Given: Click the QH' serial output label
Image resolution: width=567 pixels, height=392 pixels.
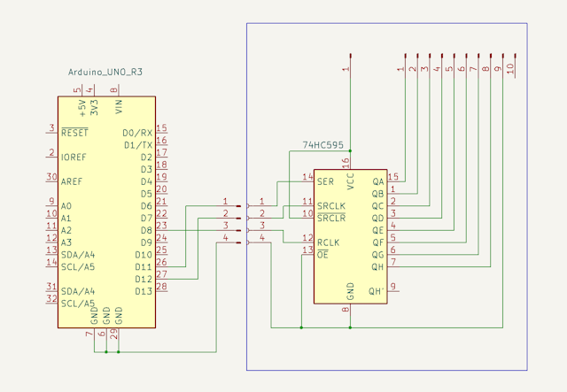Looking at the screenshot, I should pos(377,291).
